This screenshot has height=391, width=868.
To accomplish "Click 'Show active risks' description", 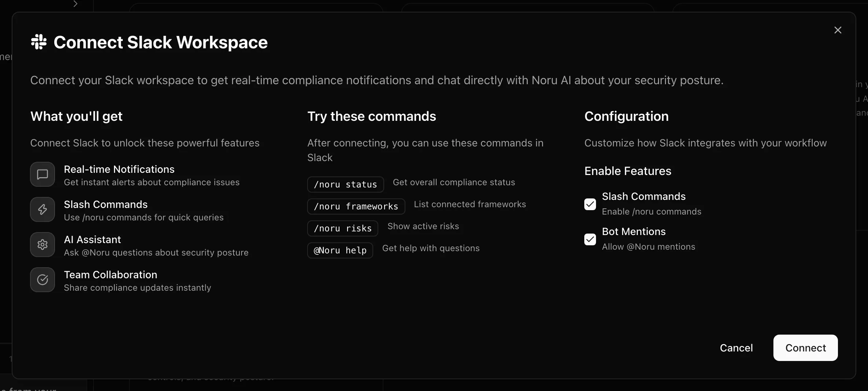I will (423, 226).
